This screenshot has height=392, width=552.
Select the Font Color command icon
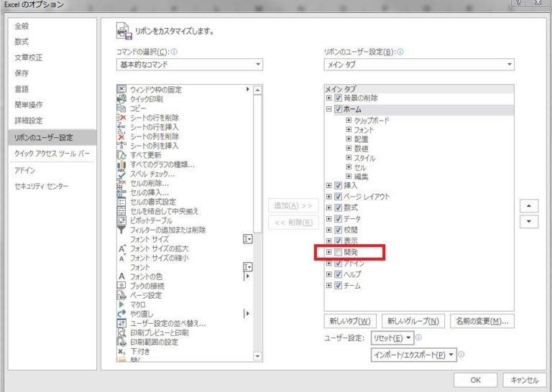coord(121,276)
